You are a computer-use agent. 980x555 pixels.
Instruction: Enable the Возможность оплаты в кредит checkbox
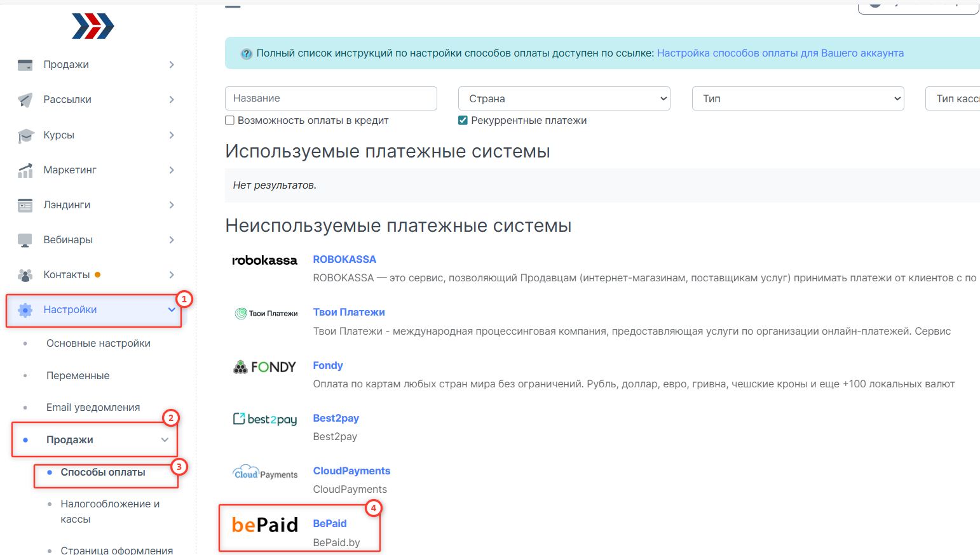point(230,121)
